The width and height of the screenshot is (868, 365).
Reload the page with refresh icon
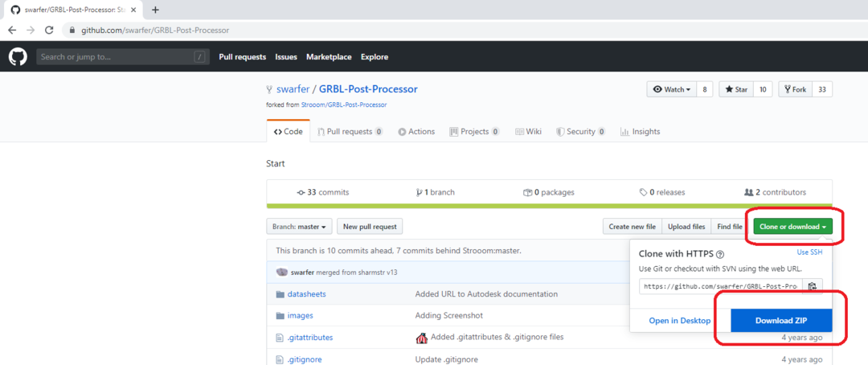[x=49, y=31]
